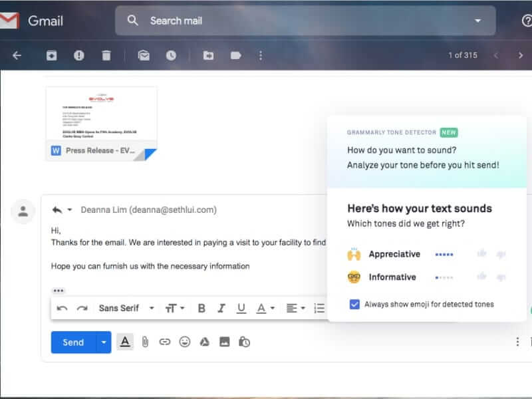Image resolution: width=532 pixels, height=399 pixels.
Task: Select the Snooze icon in the toolbar
Action: coord(171,55)
